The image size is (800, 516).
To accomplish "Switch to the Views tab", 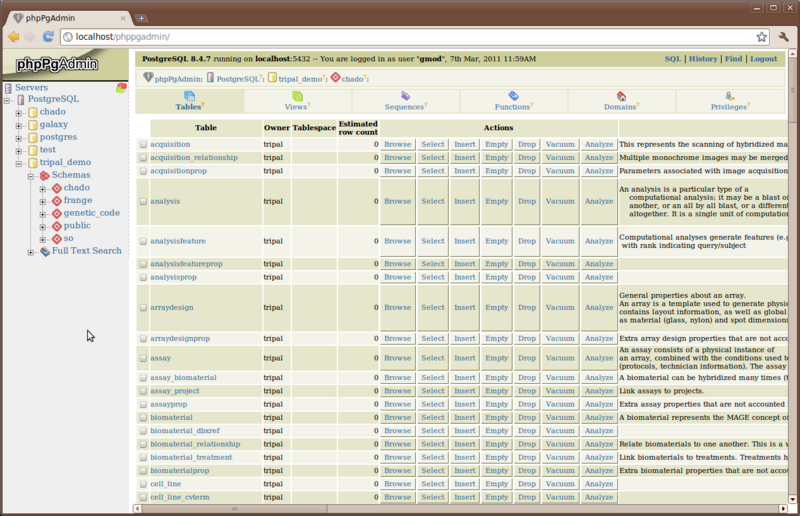I will (x=297, y=101).
